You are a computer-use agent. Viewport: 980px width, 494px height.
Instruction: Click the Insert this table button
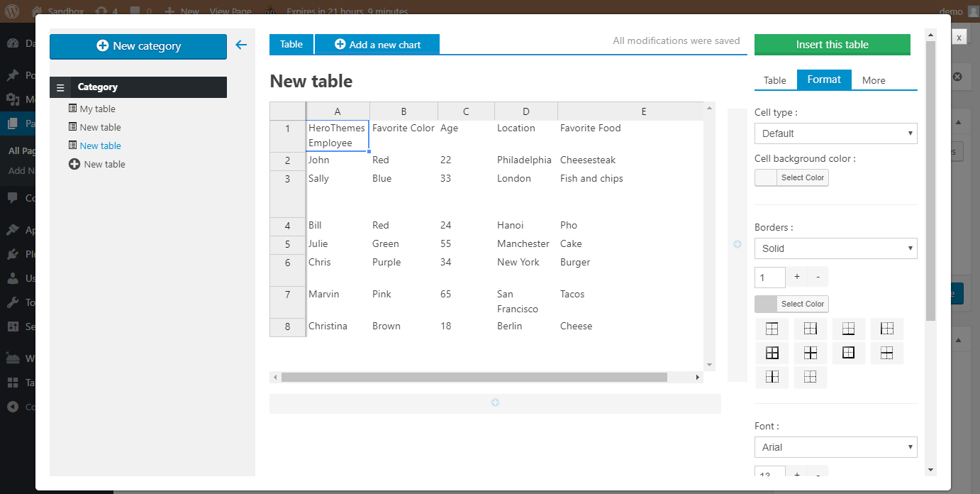832,45
